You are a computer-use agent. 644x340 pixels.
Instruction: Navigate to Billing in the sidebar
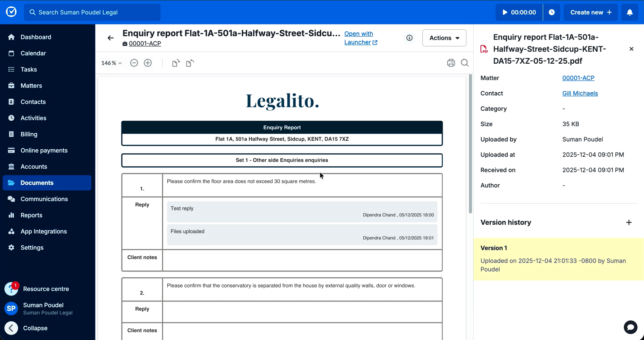pyautogui.click(x=29, y=134)
